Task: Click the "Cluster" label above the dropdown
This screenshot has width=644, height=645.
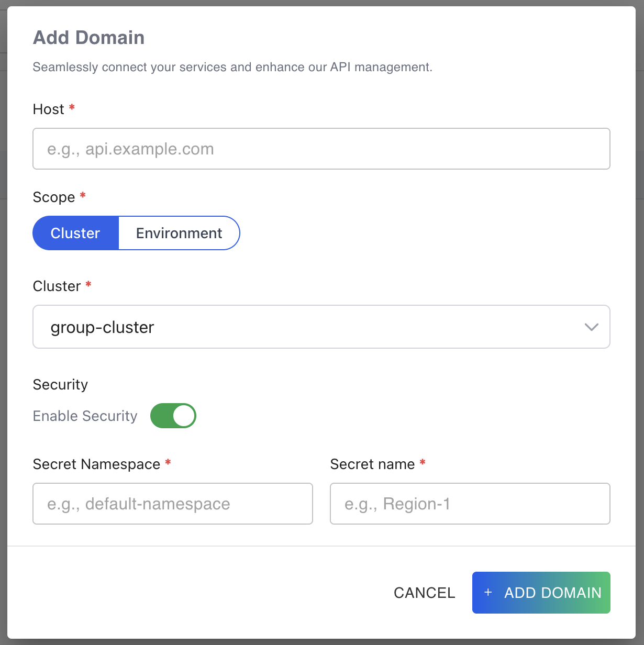Action: pos(57,286)
